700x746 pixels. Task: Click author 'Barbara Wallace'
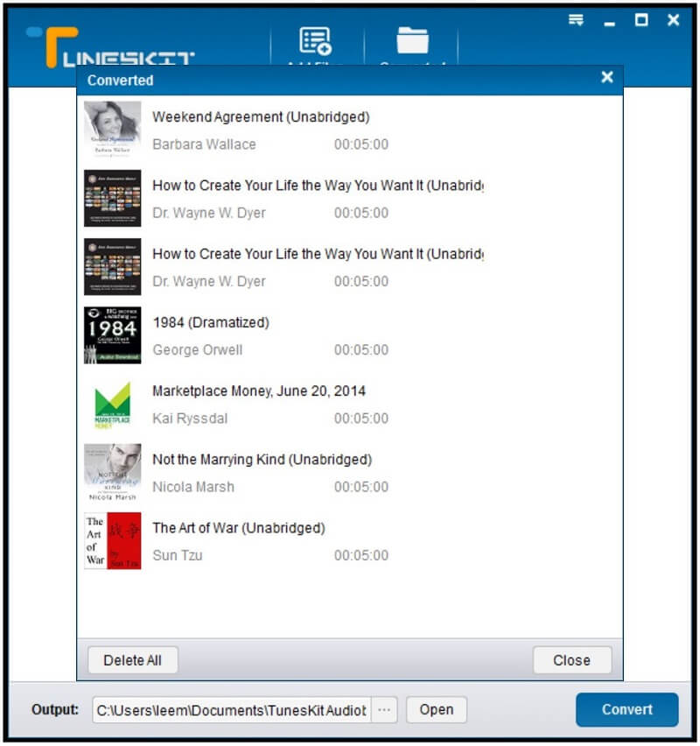click(x=204, y=144)
